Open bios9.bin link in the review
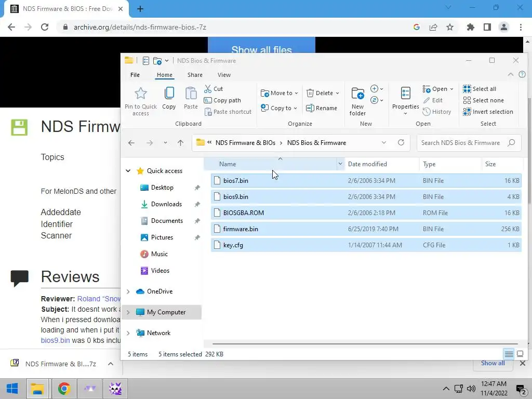The image size is (532, 399). 55,340
